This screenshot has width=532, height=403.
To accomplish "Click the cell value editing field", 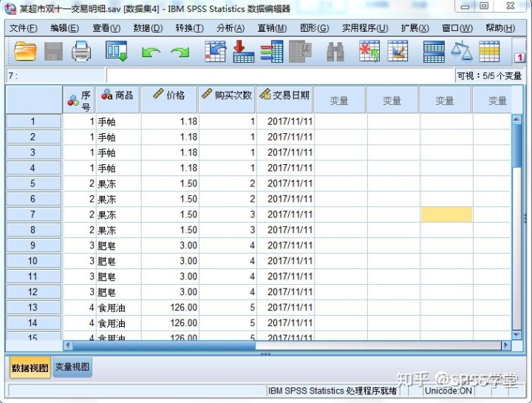I will (x=280, y=75).
